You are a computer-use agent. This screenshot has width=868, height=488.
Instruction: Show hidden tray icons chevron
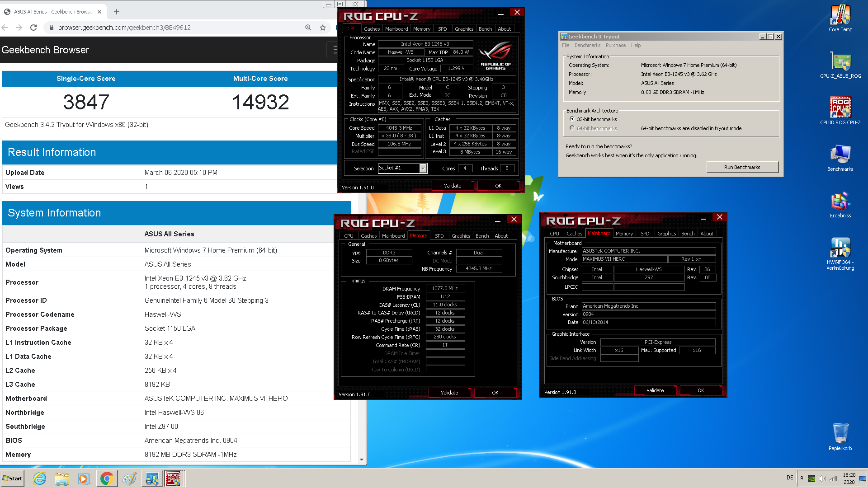tap(802, 478)
